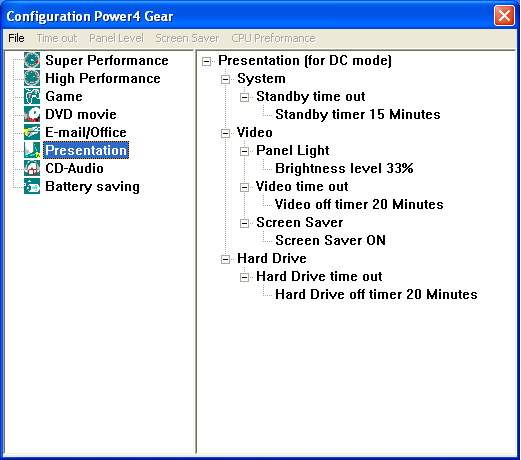
Task: Click the CD-Audio mode icon
Action: click(32, 168)
